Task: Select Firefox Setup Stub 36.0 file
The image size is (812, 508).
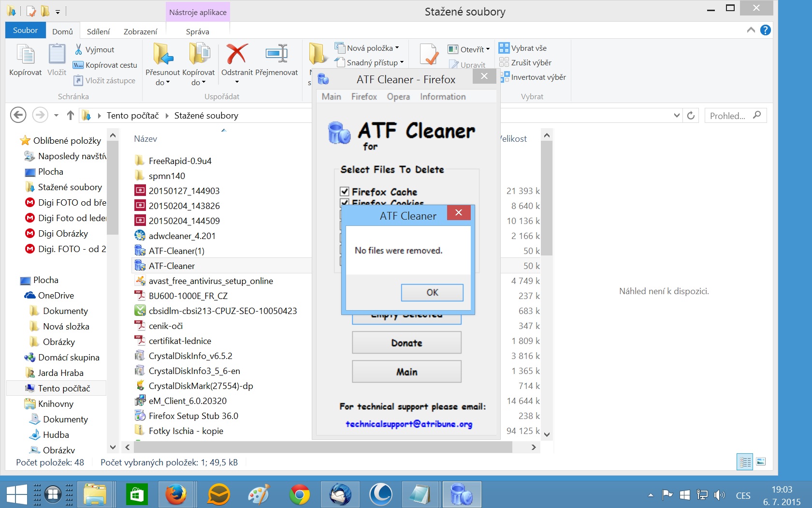Action: point(193,416)
